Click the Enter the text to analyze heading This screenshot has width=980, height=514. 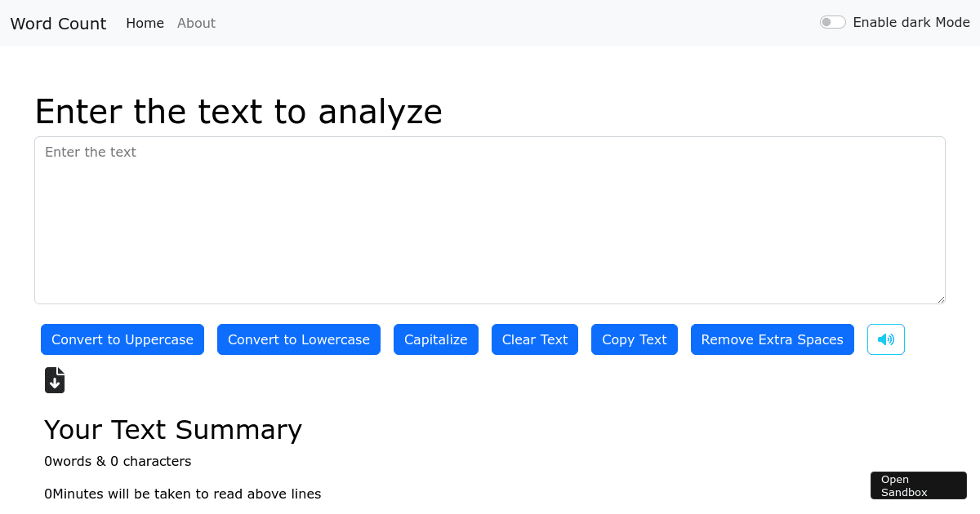pos(238,112)
